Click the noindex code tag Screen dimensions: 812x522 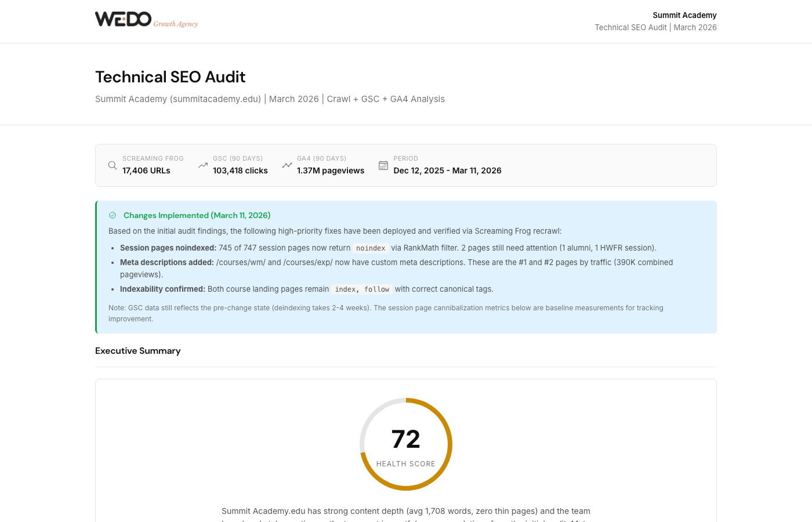pos(371,248)
